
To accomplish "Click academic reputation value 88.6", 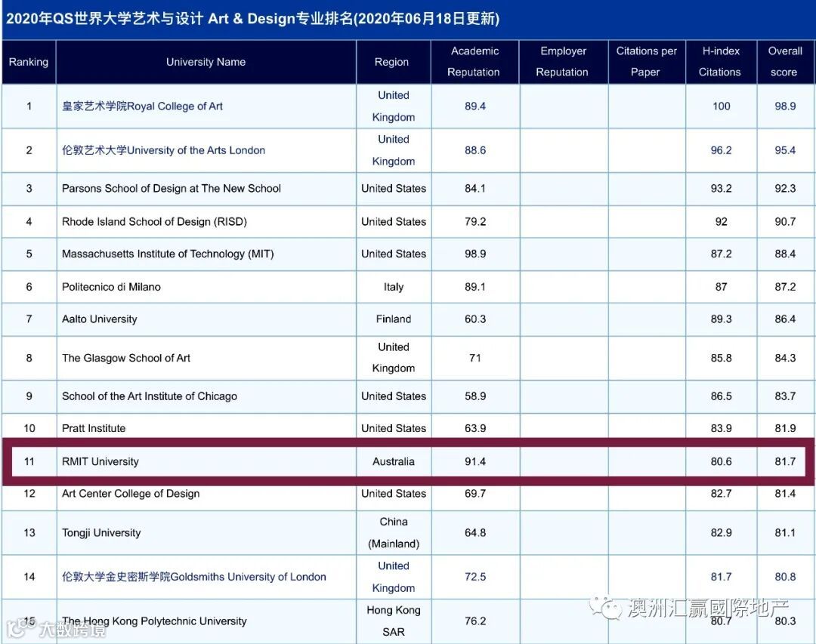I will [475, 150].
